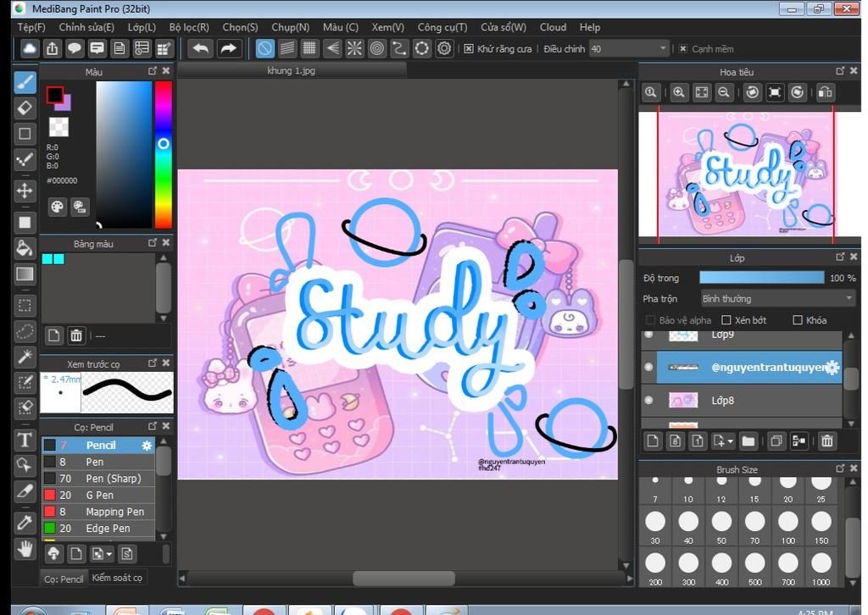The height and width of the screenshot is (615, 868).
Task: Hide the @nguyentrantuquyen layer
Action: (x=648, y=368)
